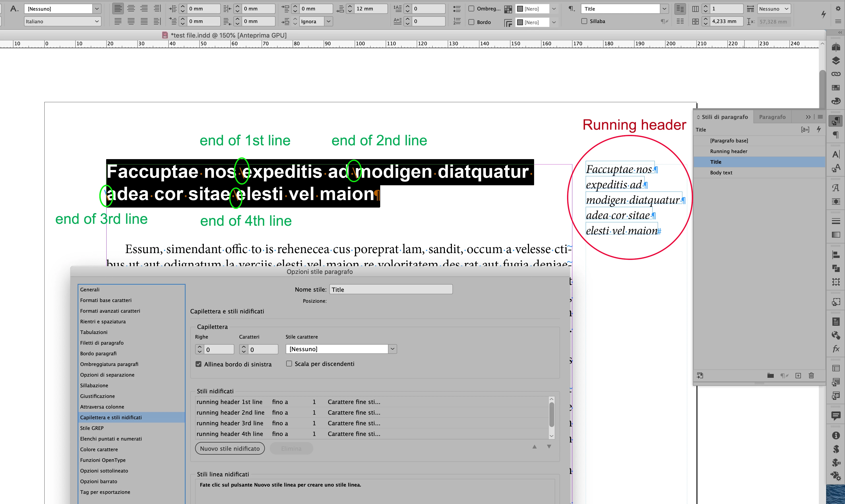Click the quick apply lightning bolt icon
The image size is (845, 504).
pyautogui.click(x=823, y=14)
